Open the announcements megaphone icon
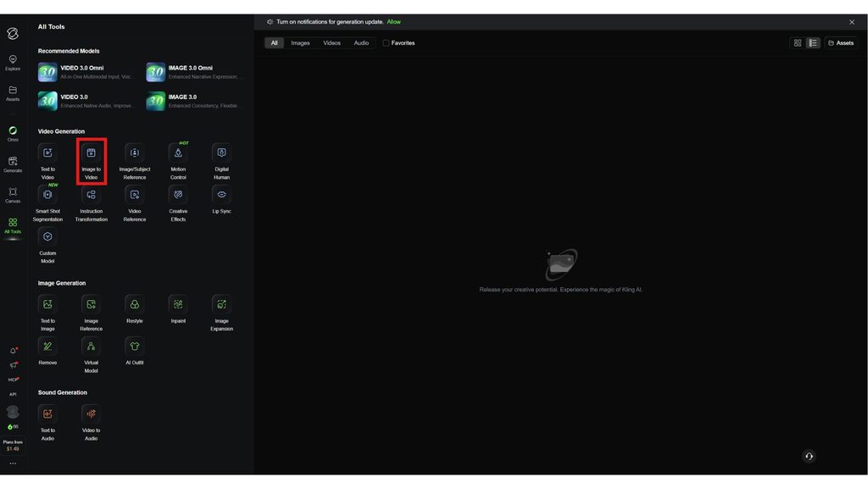 pos(14,364)
